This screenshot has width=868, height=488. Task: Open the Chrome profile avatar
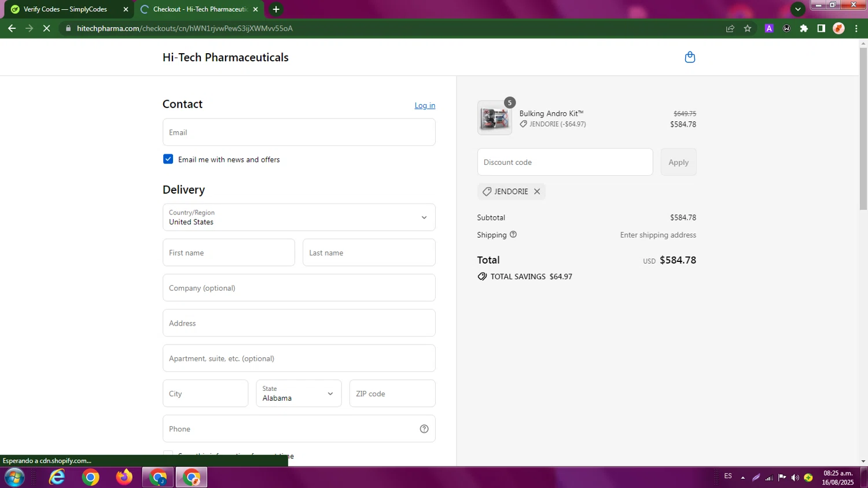(x=838, y=28)
